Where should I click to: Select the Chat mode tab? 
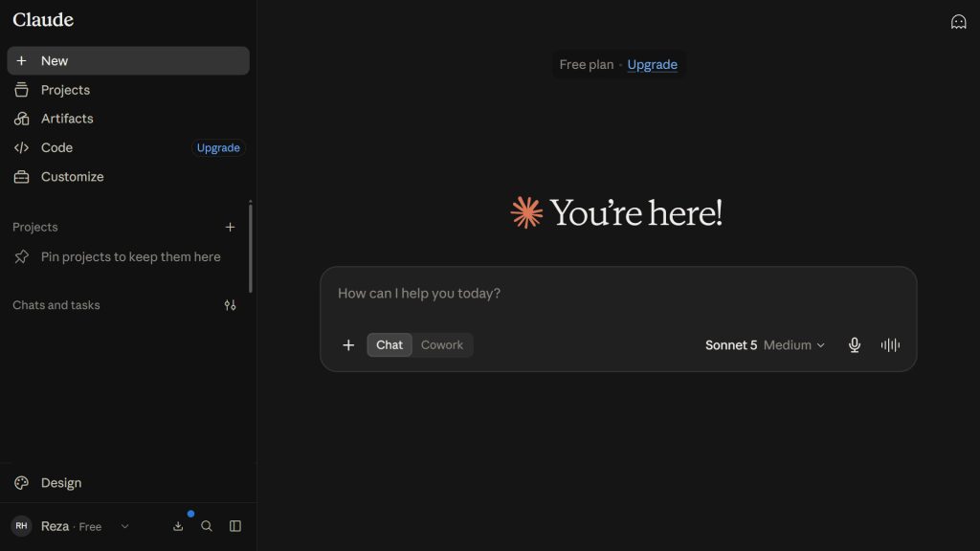(390, 344)
